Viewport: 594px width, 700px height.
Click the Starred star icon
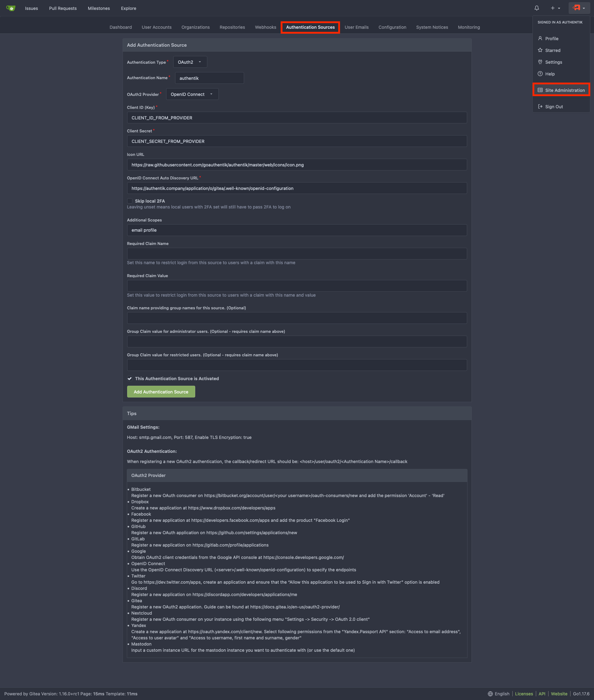click(x=540, y=50)
